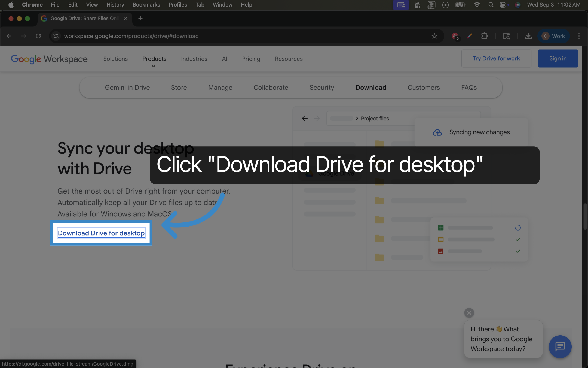Open Resources navigation item

(289, 59)
